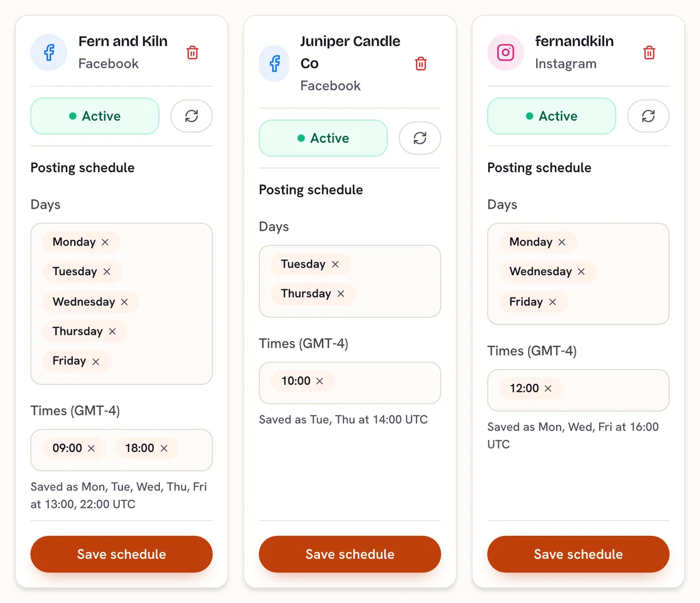The width and height of the screenshot is (700, 603).
Task: Remove 12:00 time from the Instagram schedule
Action: (548, 388)
